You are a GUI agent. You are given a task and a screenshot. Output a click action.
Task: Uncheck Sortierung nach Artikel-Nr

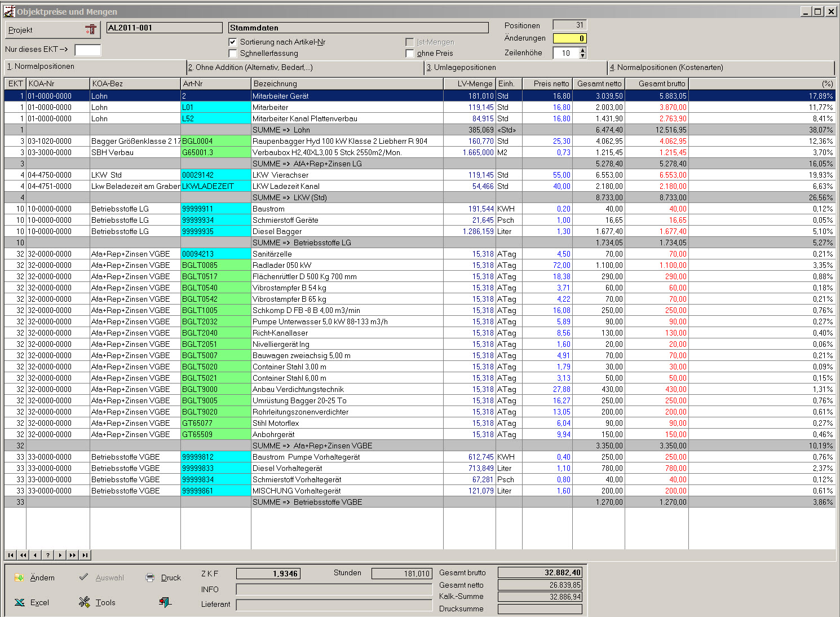(x=233, y=42)
